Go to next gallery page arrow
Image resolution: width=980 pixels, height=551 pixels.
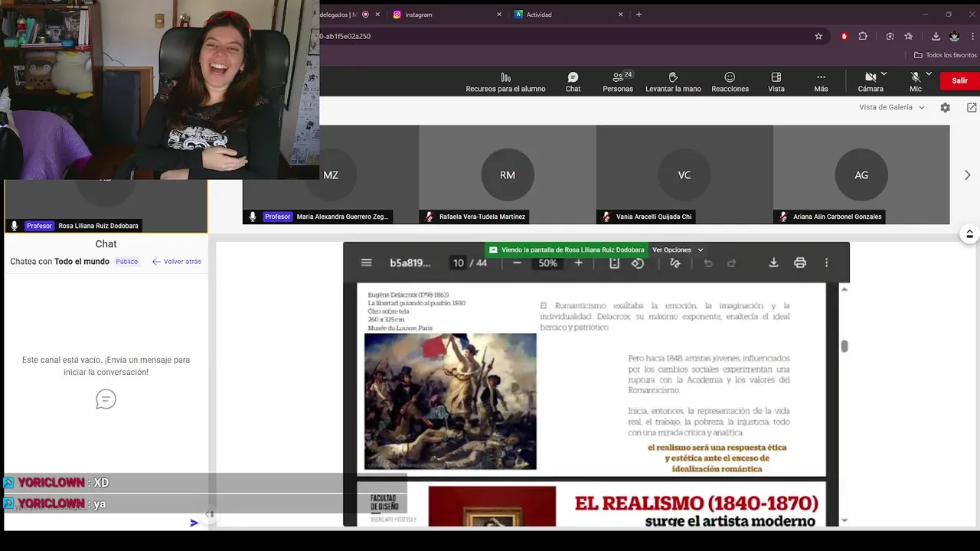(967, 175)
